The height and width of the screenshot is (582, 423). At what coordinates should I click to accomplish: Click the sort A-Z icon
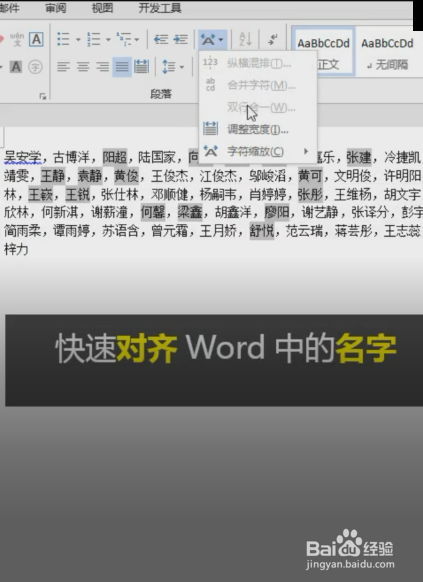click(x=245, y=39)
